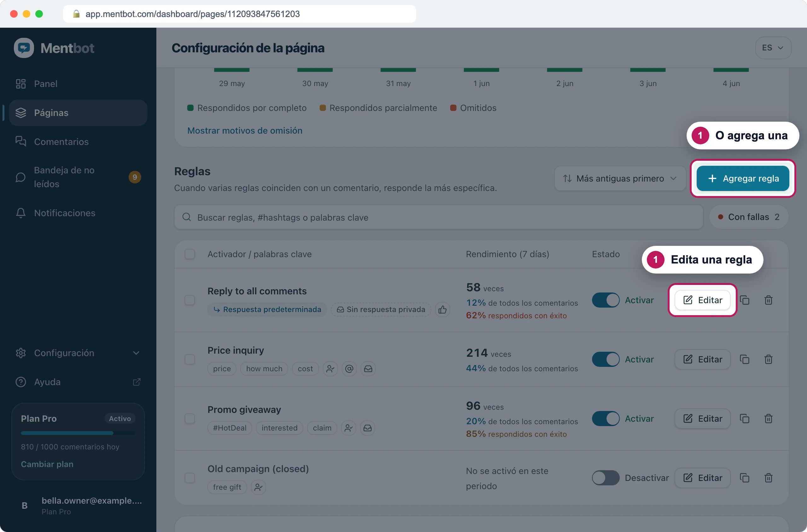The height and width of the screenshot is (532, 807).
Task: Open bella.owner account profile entry
Action: [x=78, y=506]
